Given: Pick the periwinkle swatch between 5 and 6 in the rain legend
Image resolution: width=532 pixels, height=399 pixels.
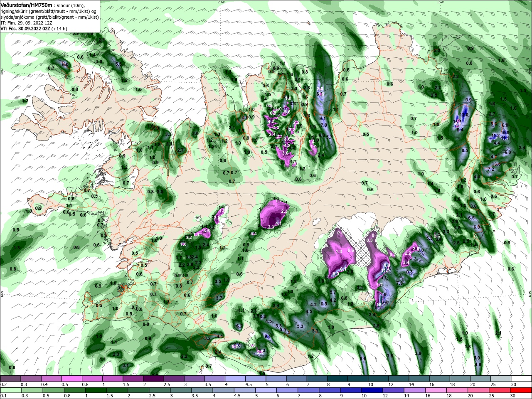Looking at the screenshot, I should [266, 390].
